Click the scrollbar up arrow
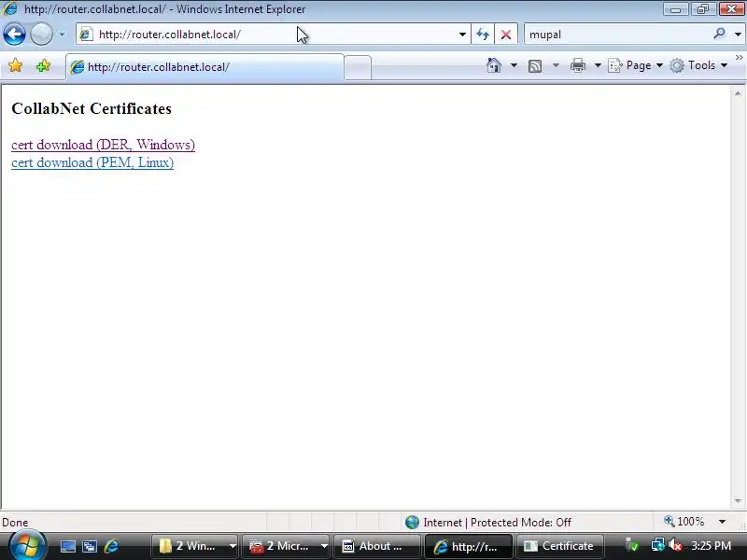This screenshot has height=560, width=747. coord(738,94)
